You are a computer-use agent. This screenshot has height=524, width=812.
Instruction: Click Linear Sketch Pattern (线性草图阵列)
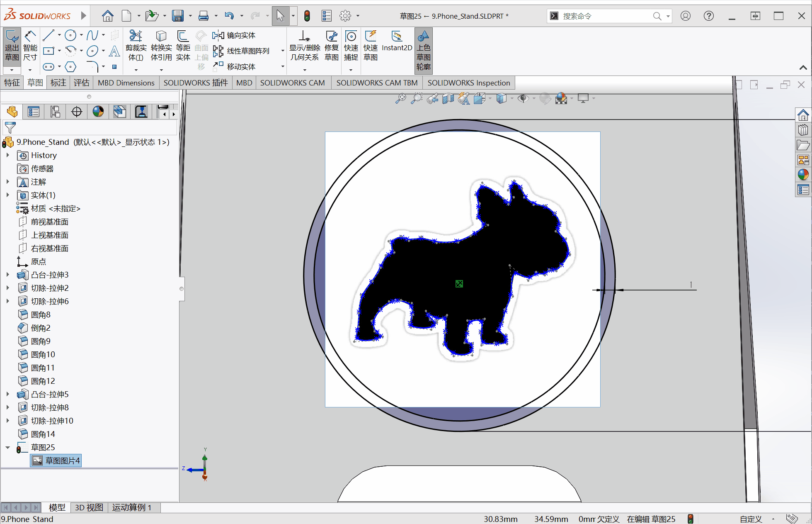tap(241, 51)
